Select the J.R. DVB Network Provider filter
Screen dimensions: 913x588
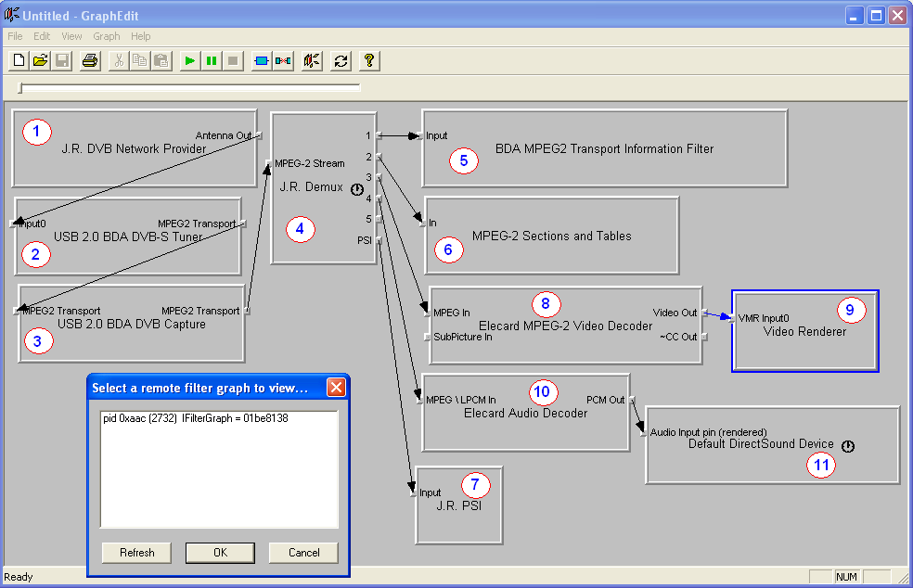pyautogui.click(x=134, y=149)
